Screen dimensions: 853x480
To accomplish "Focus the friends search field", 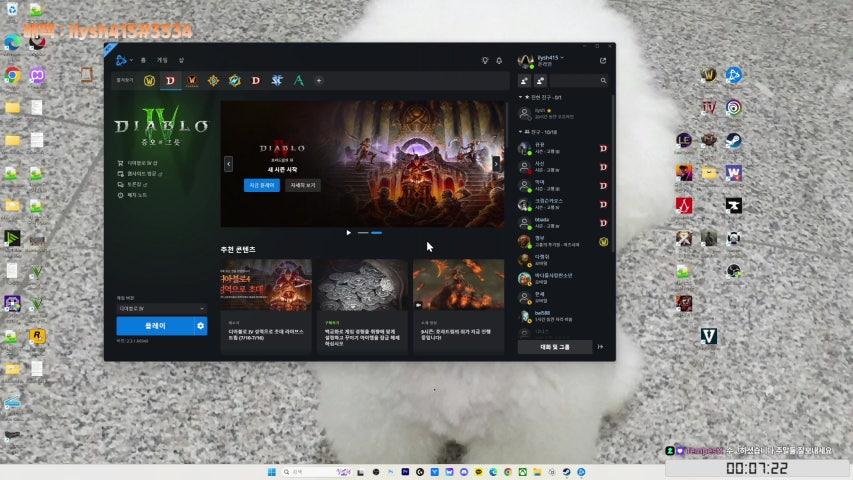I will pos(579,81).
